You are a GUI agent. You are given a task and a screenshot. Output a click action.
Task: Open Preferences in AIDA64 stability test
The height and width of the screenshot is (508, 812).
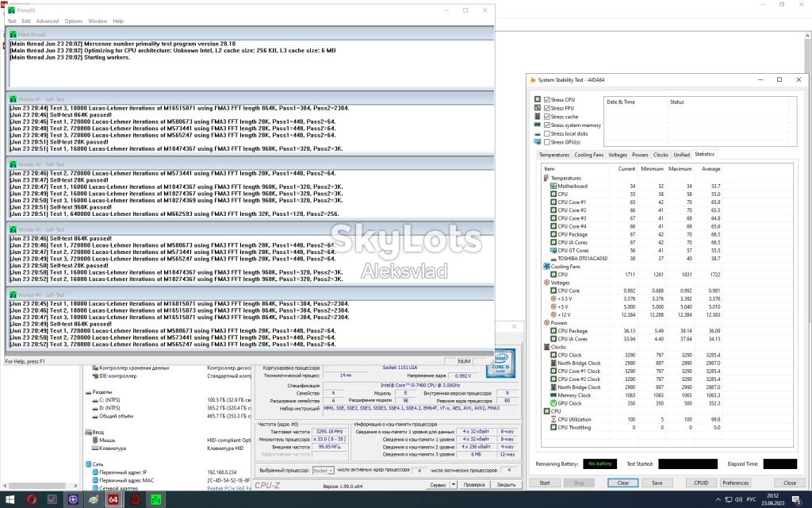coord(735,483)
